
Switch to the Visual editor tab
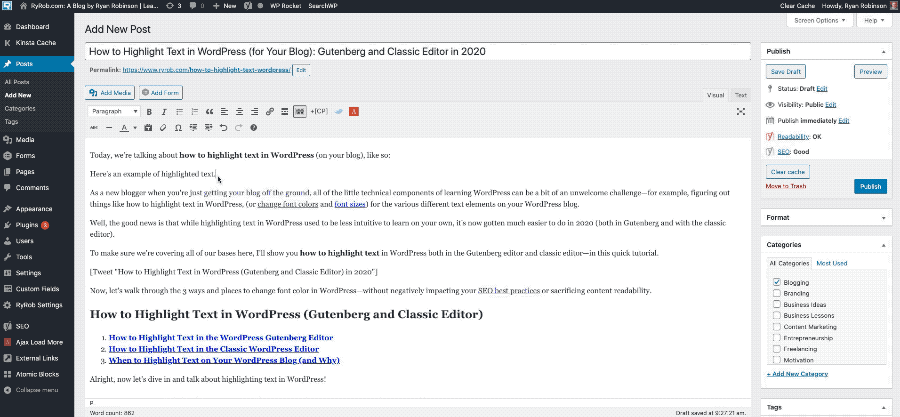coord(715,95)
